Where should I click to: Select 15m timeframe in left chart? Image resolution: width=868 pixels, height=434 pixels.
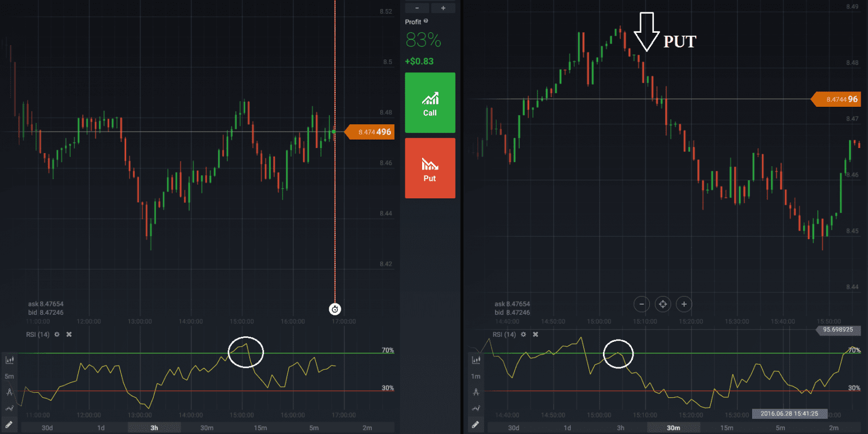pos(261,428)
